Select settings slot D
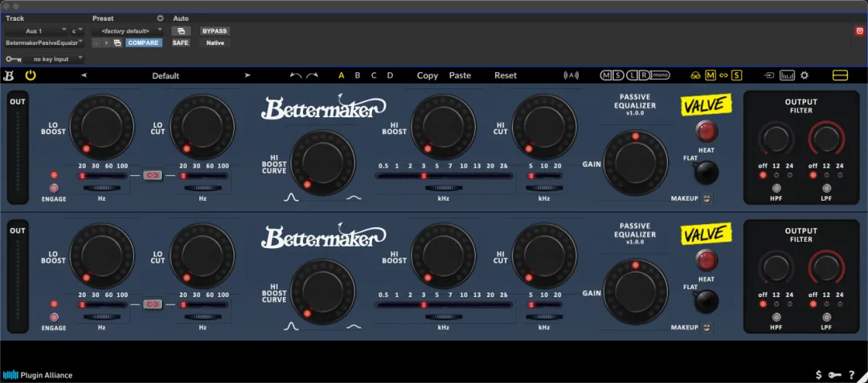Viewport: 868px width, 383px height. (x=391, y=75)
